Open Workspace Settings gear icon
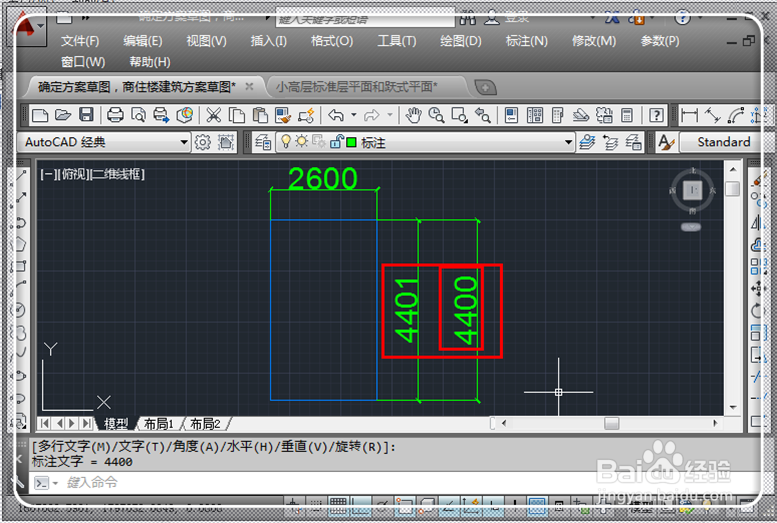The image size is (777, 523). tap(202, 142)
